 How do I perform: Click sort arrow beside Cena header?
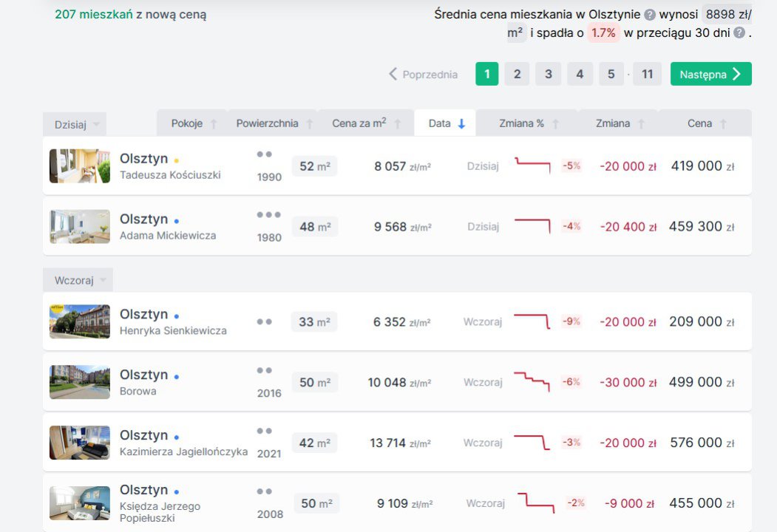tap(723, 124)
